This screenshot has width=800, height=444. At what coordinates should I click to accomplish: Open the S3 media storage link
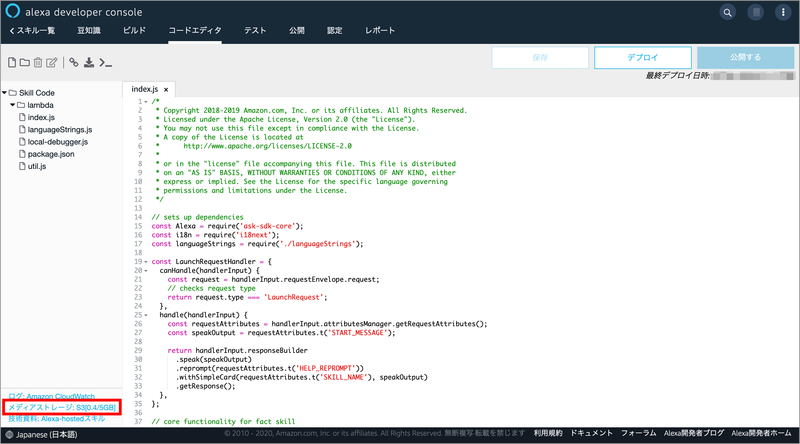coord(62,407)
